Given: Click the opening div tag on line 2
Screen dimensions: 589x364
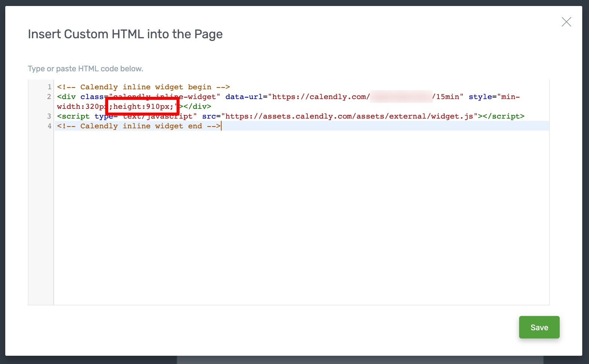Looking at the screenshot, I should [x=66, y=97].
